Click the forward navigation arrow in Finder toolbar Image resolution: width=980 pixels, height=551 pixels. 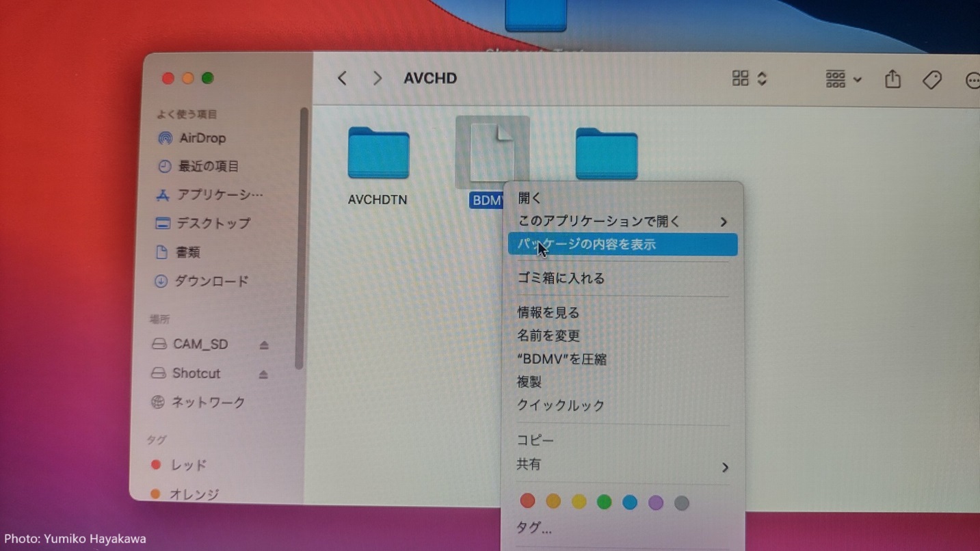(x=377, y=78)
